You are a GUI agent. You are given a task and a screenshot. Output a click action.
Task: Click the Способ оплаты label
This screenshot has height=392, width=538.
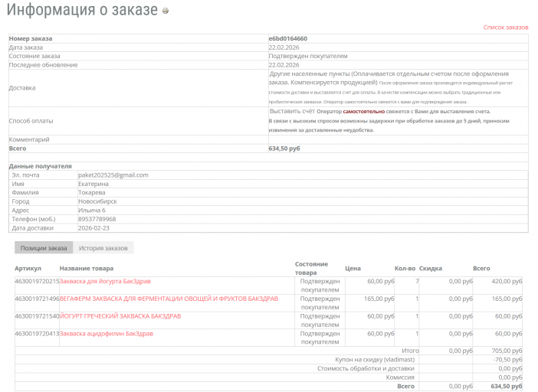click(x=31, y=121)
